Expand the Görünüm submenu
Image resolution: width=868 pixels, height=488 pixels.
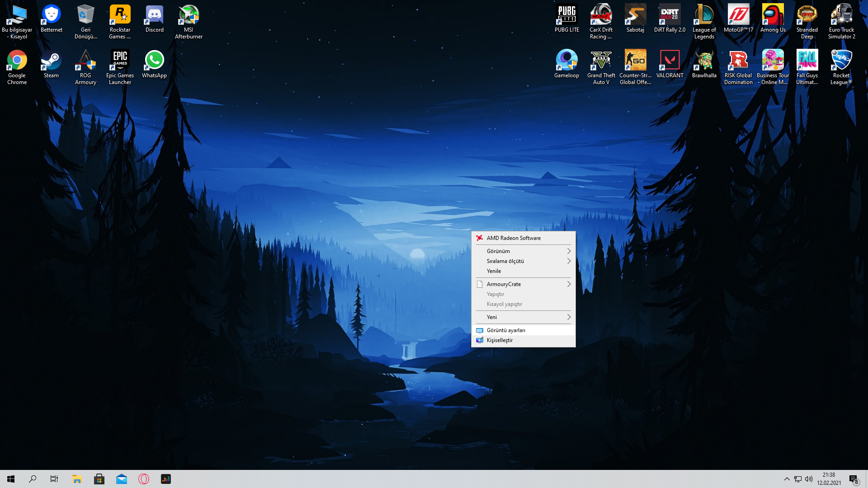pos(524,251)
